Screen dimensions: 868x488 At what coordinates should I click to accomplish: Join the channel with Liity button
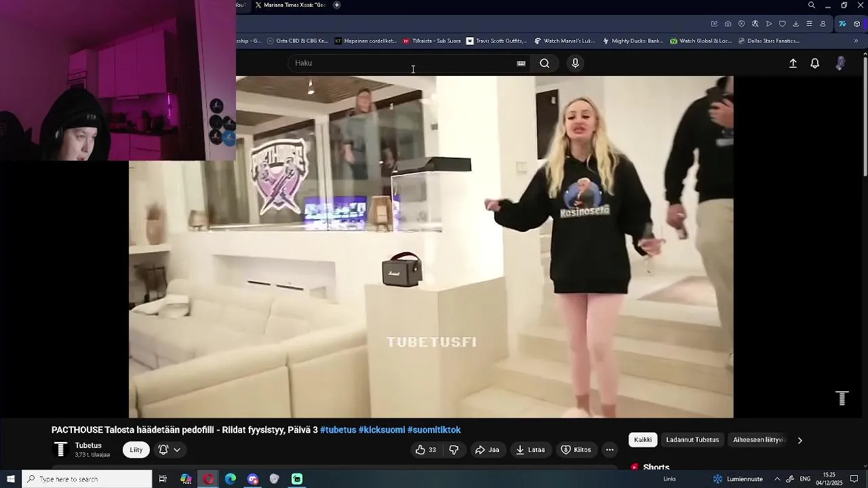click(x=136, y=449)
